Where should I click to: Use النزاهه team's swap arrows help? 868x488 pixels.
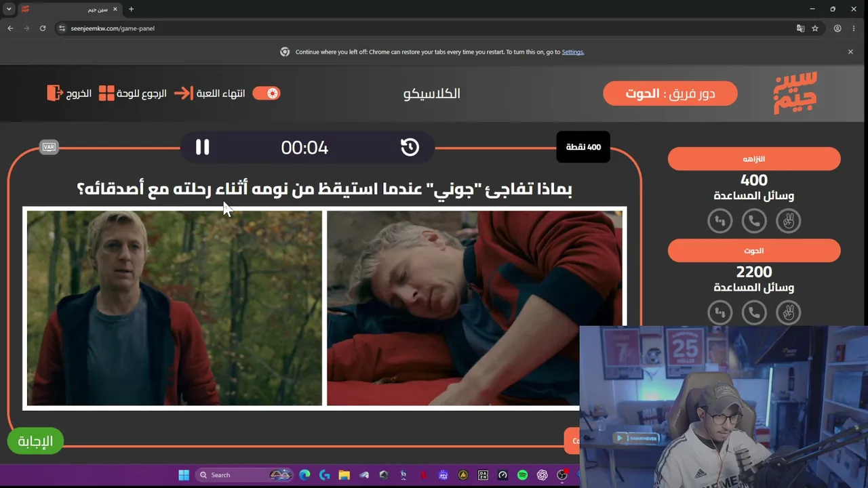pos(720,220)
